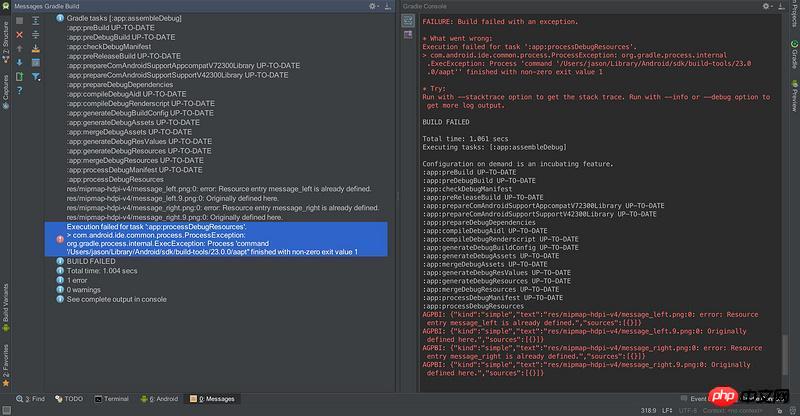
Task: Open the Event Log tab at bottom right
Action: point(694,399)
